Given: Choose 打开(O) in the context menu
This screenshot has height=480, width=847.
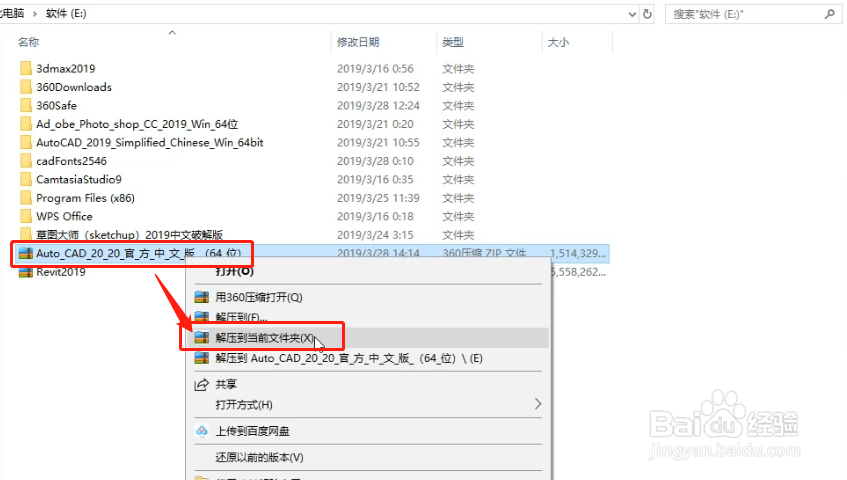Looking at the screenshot, I should (234, 272).
